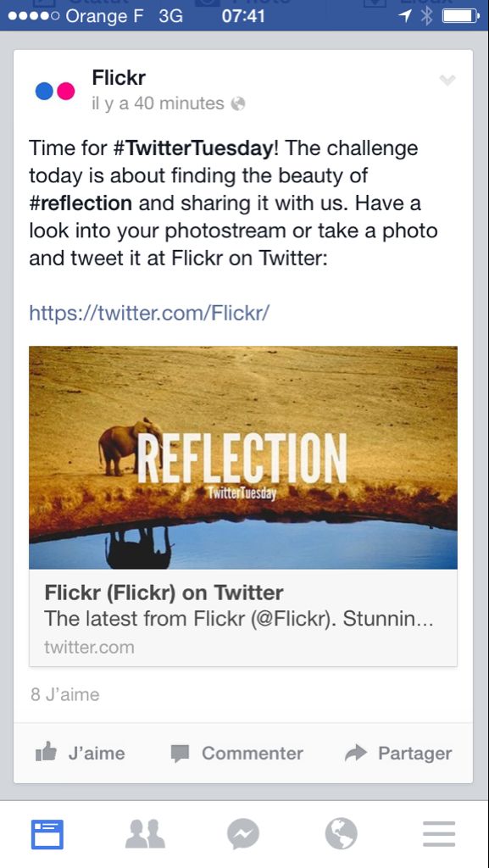Expand the post options chevron
This screenshot has height=868, width=489.
pos(447,81)
